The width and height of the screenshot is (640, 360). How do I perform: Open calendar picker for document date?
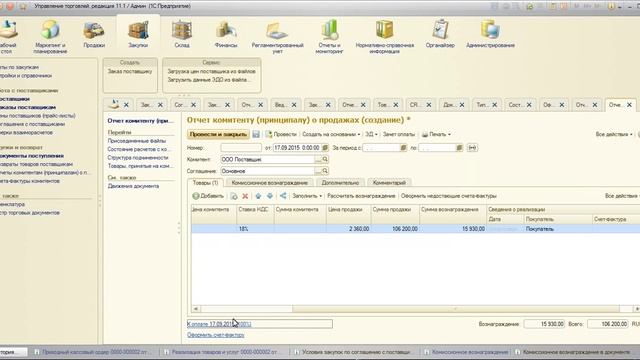(x=325, y=148)
